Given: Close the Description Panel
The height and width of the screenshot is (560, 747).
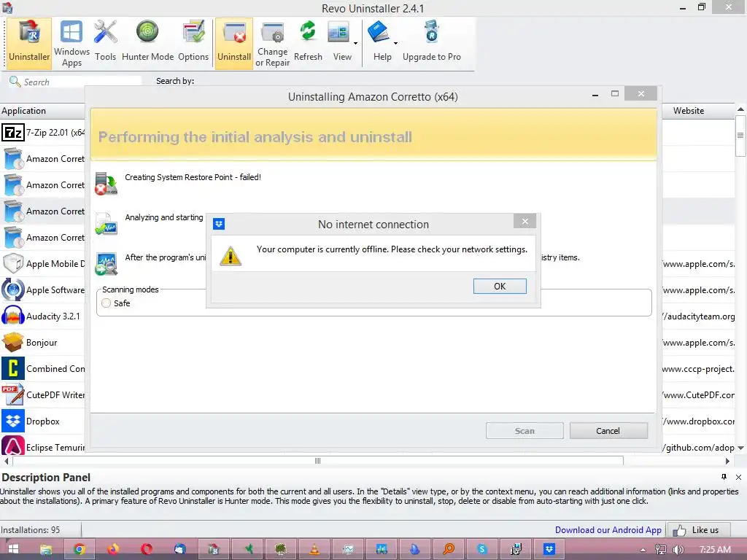Looking at the screenshot, I should coord(738,477).
